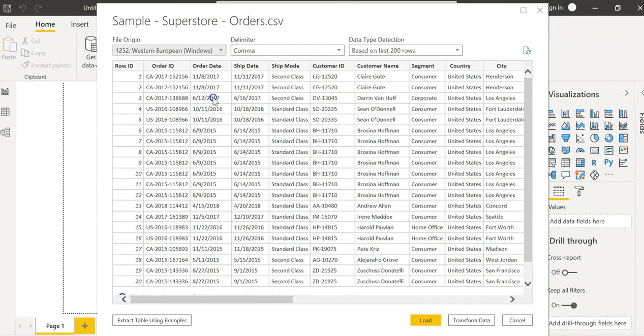This screenshot has width=644, height=336.
Task: Select the card visual
Action: 594,150
